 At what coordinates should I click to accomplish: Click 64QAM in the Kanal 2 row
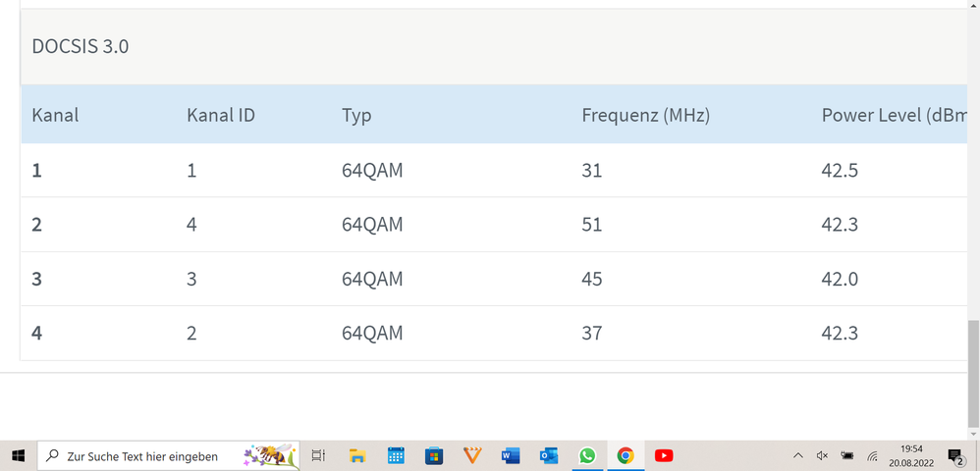[372, 225]
